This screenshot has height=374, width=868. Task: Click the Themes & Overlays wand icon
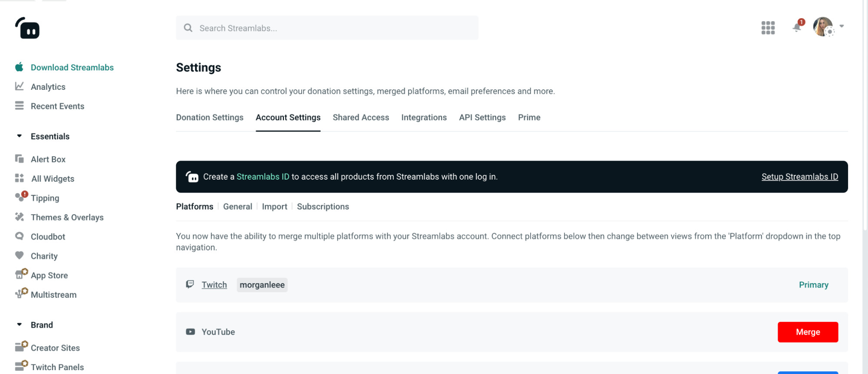(19, 217)
